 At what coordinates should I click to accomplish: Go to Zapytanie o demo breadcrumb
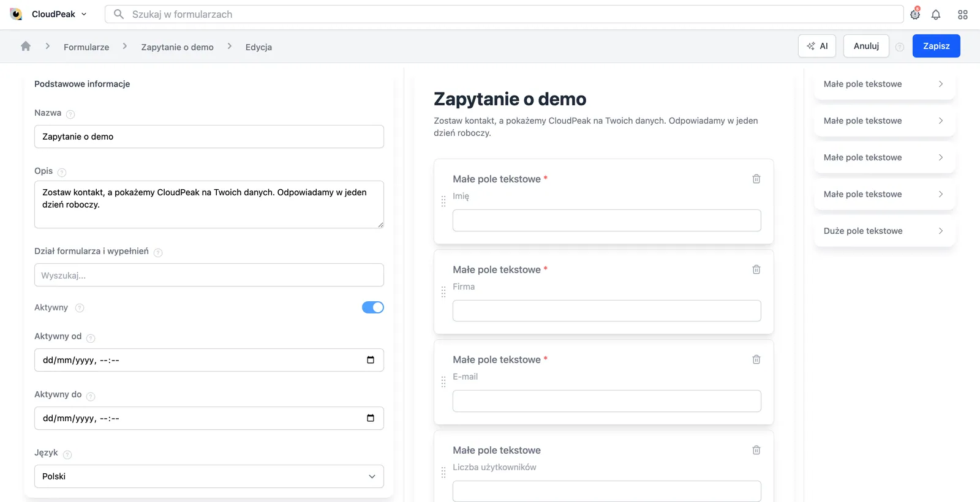(x=178, y=47)
